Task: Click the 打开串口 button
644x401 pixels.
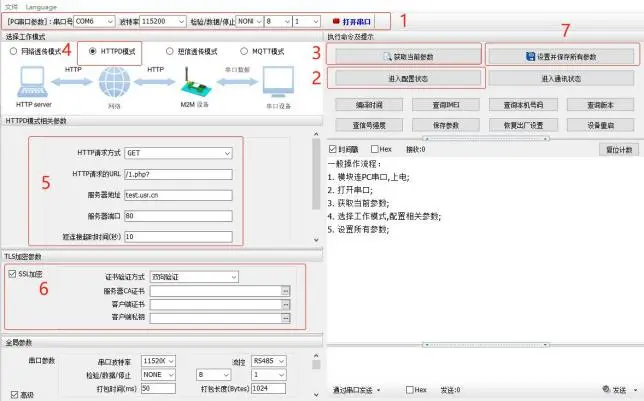Action: tap(351, 21)
